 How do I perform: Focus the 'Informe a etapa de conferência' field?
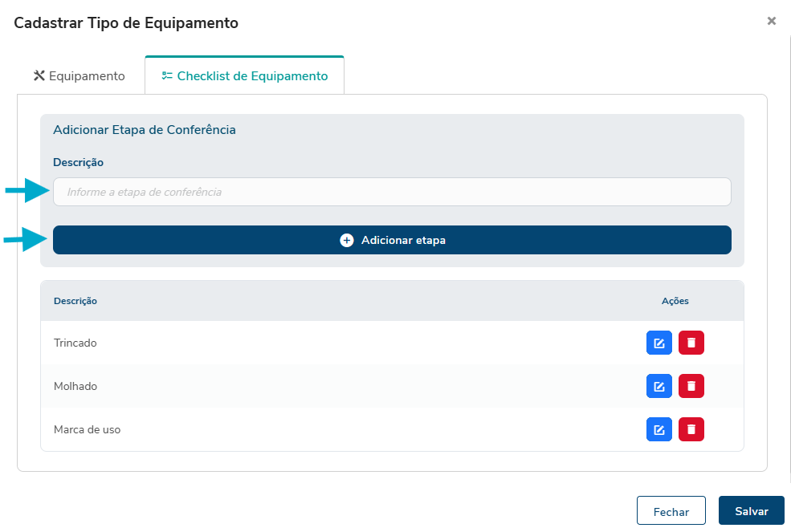coord(392,193)
